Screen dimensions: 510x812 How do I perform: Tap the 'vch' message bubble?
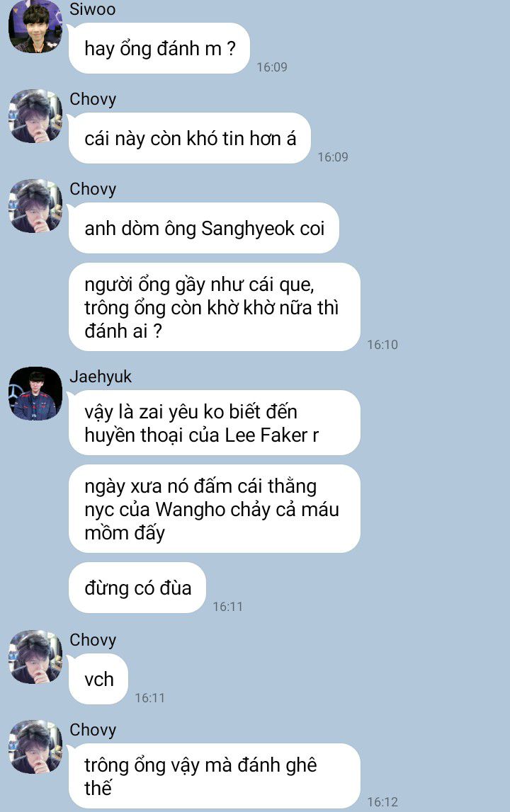tap(98, 679)
